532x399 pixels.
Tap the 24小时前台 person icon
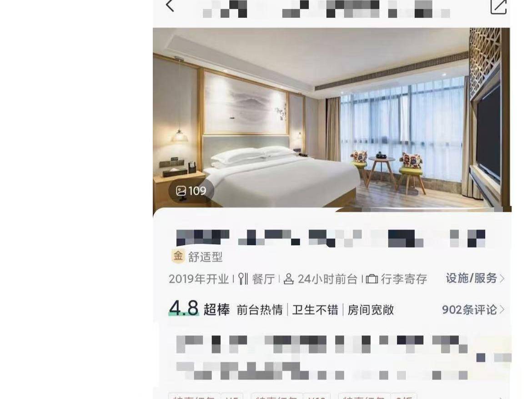tap(288, 279)
